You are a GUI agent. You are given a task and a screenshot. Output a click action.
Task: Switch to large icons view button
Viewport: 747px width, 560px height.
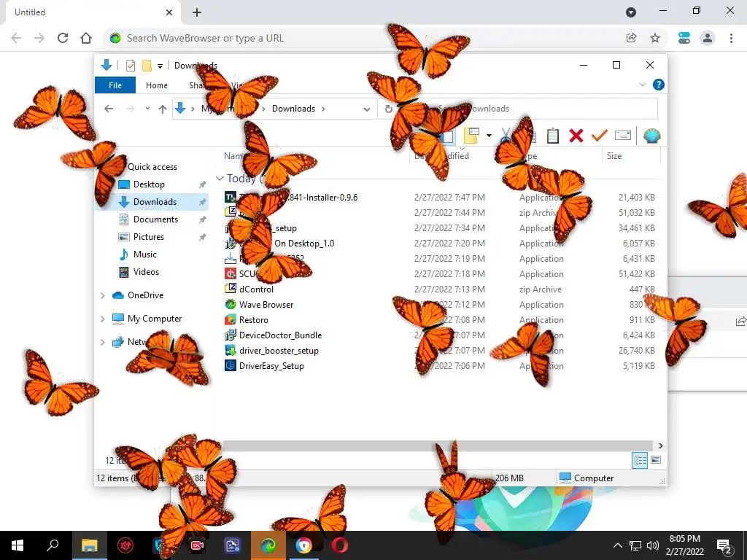[656, 460]
